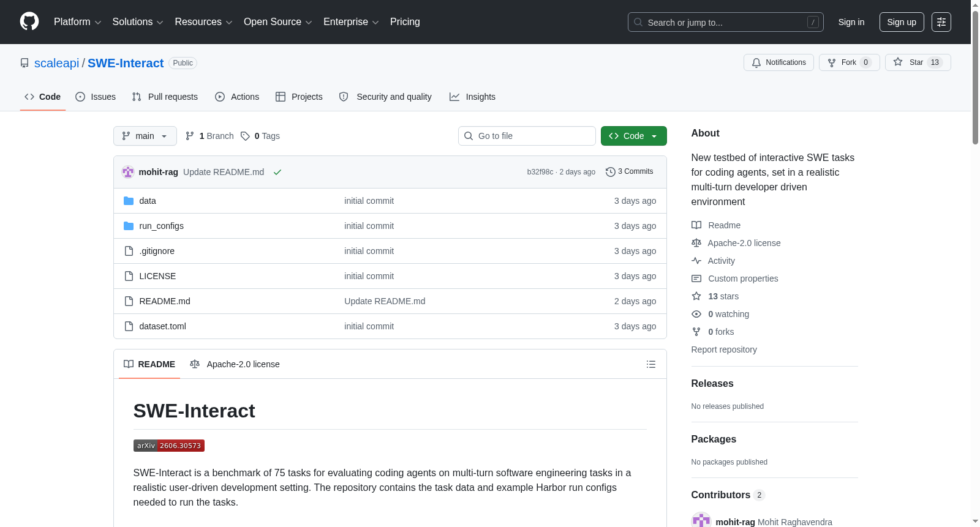The image size is (980, 527).
Task: Expand the Solutions menu
Action: point(138,22)
